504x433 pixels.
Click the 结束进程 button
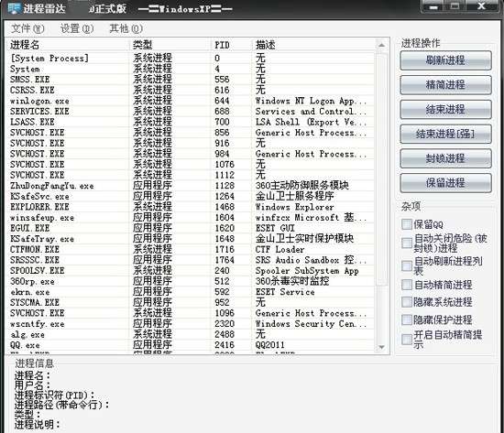pyautogui.click(x=445, y=109)
